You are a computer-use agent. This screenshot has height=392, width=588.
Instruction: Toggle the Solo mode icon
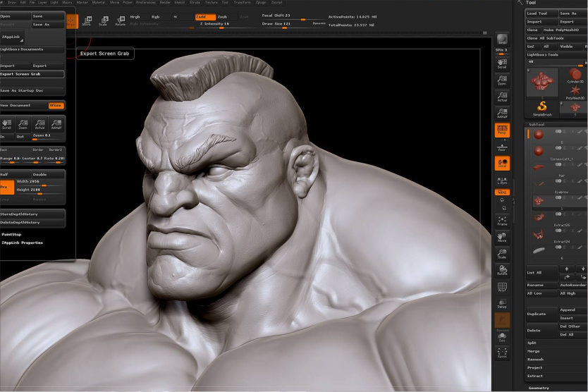click(x=502, y=337)
